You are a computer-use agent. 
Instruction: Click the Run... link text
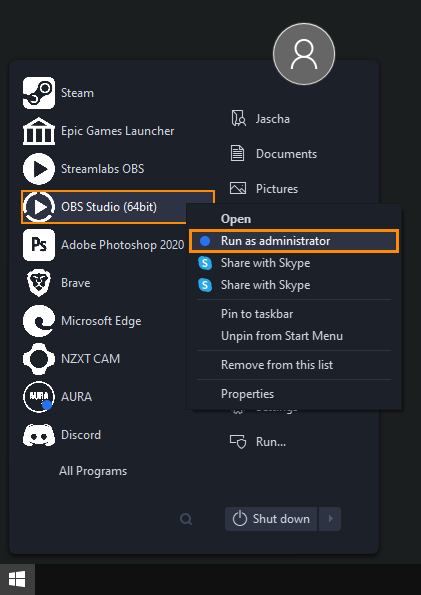(271, 442)
